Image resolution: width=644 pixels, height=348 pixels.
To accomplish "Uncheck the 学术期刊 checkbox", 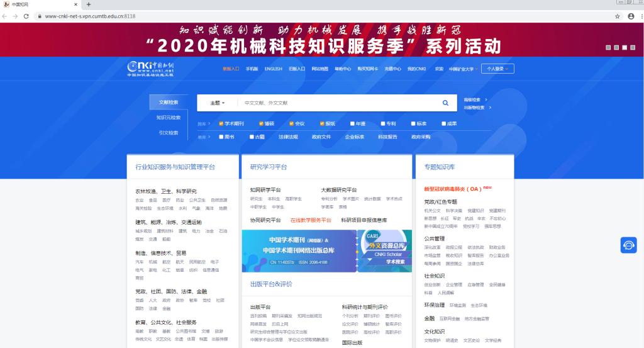I will [221, 123].
